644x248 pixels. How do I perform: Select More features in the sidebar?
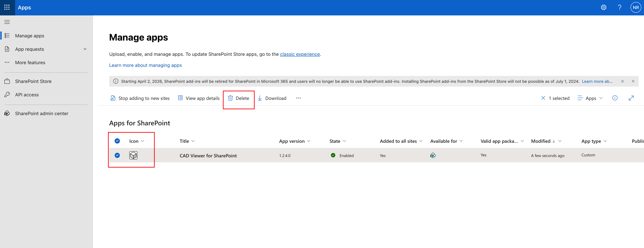(x=30, y=62)
